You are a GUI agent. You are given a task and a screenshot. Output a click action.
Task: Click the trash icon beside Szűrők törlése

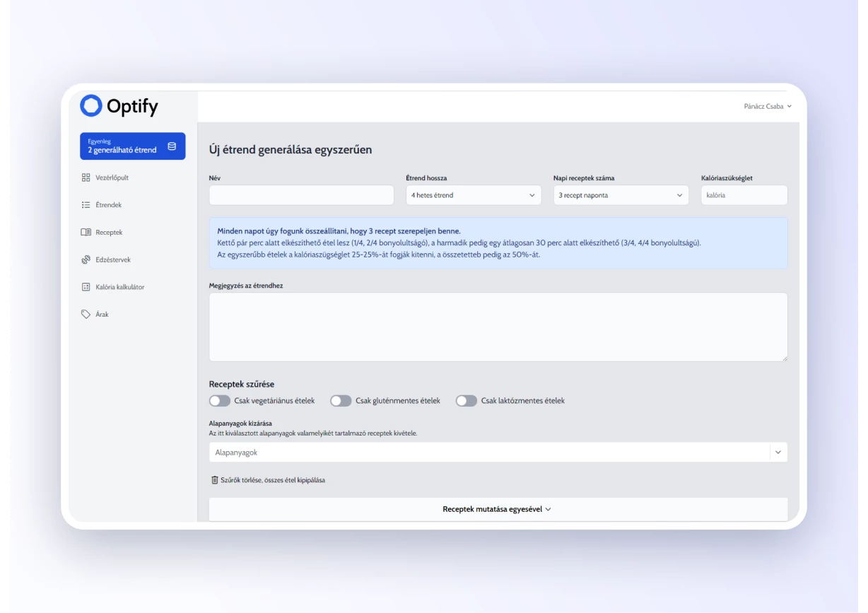tap(215, 480)
